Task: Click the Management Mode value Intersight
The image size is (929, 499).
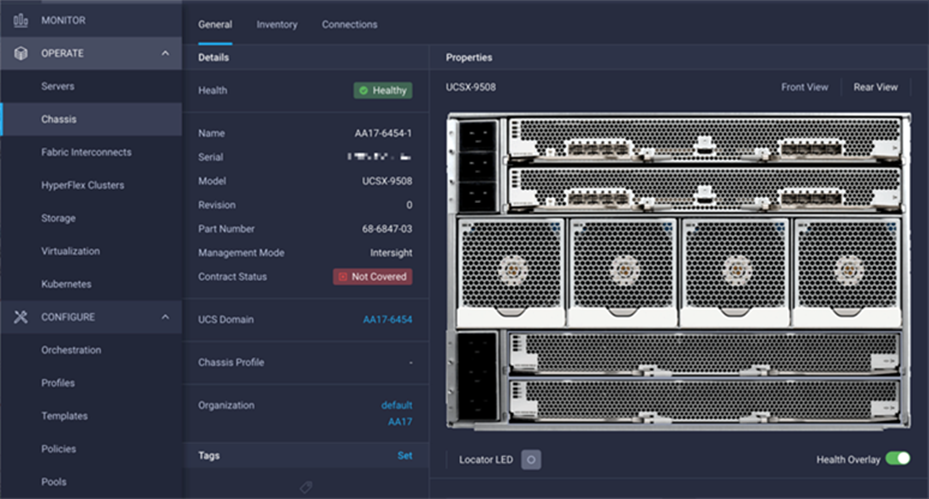Action: point(391,253)
